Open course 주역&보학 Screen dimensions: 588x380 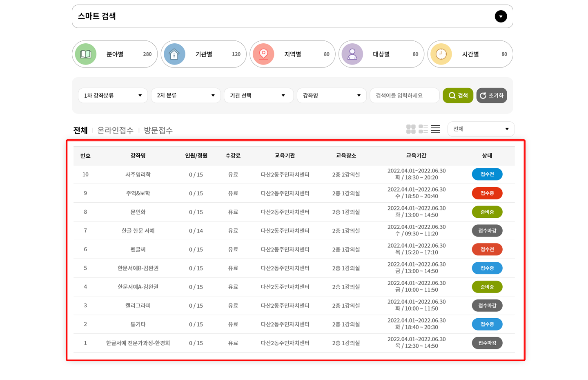[x=138, y=193]
